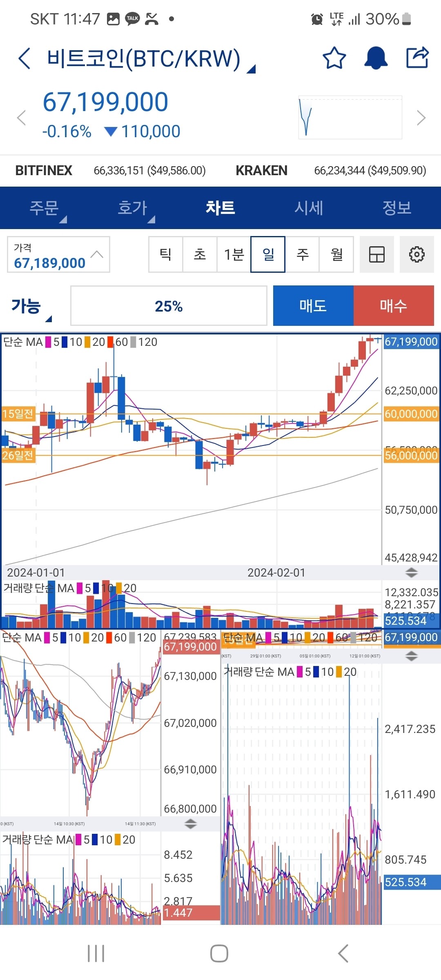Switch chart interval to 주 weekly

pyautogui.click(x=302, y=254)
